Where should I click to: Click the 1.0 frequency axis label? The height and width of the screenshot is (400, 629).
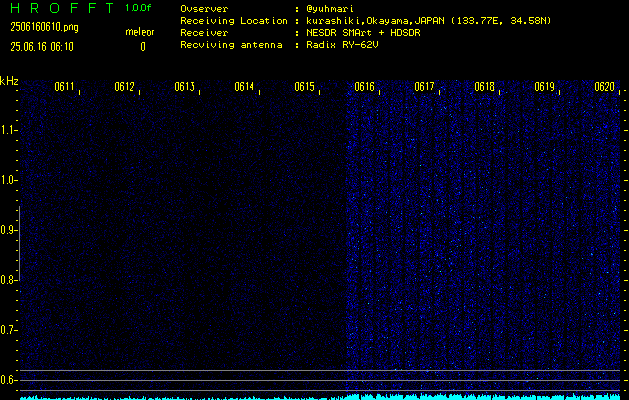click(x=8, y=180)
